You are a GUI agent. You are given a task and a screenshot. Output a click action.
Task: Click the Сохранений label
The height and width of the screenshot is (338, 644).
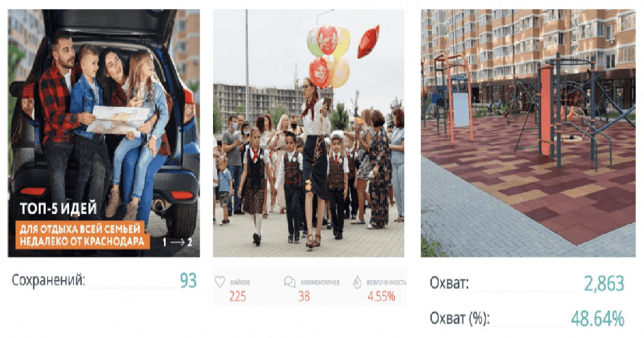tap(48, 281)
